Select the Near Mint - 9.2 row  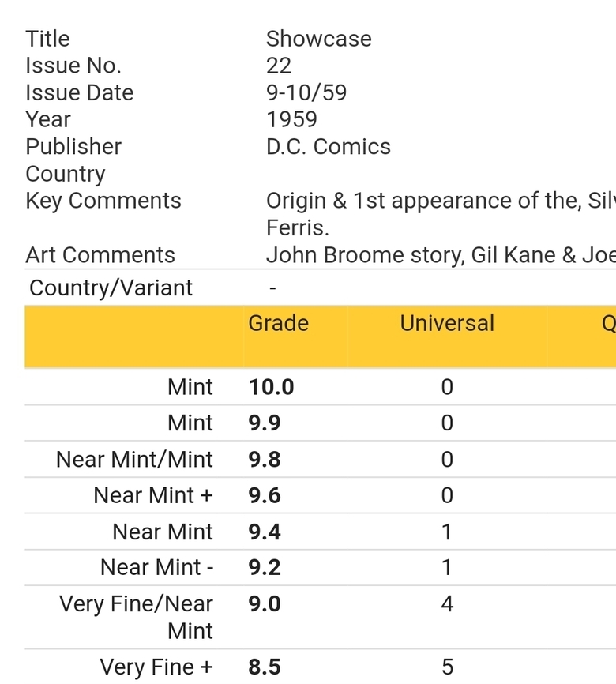[320, 567]
